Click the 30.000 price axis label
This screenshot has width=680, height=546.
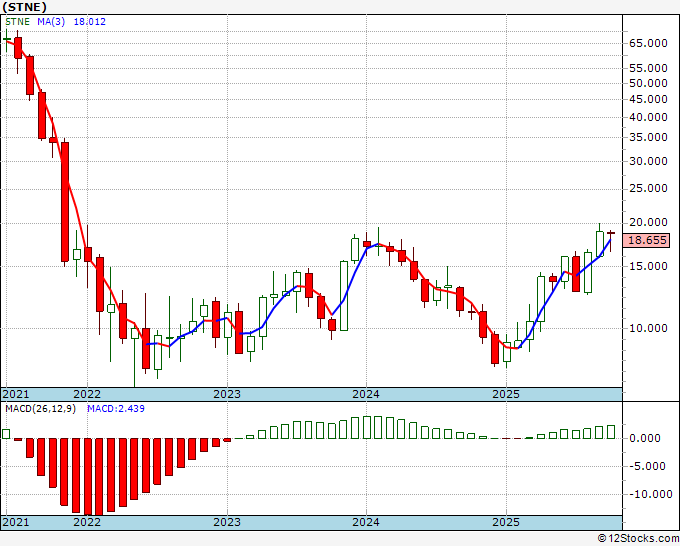click(x=648, y=161)
